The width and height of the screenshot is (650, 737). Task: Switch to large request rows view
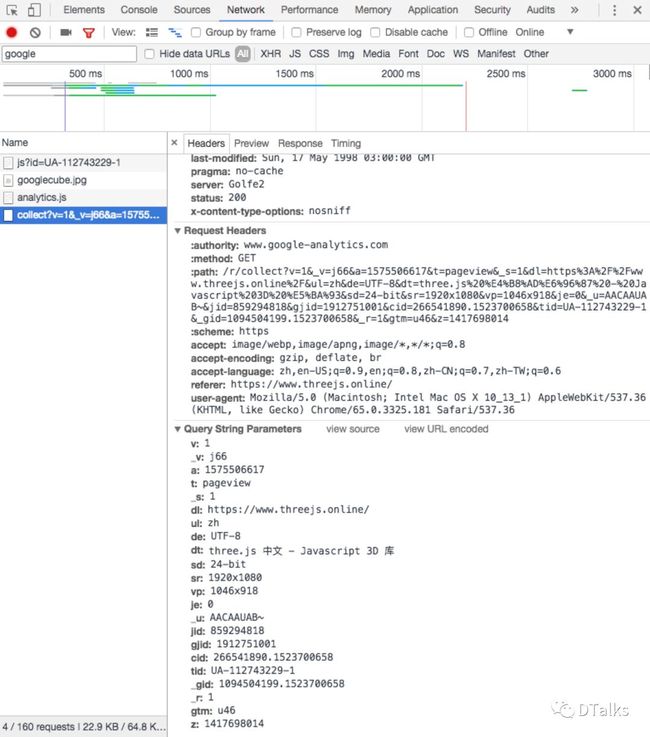[152, 32]
